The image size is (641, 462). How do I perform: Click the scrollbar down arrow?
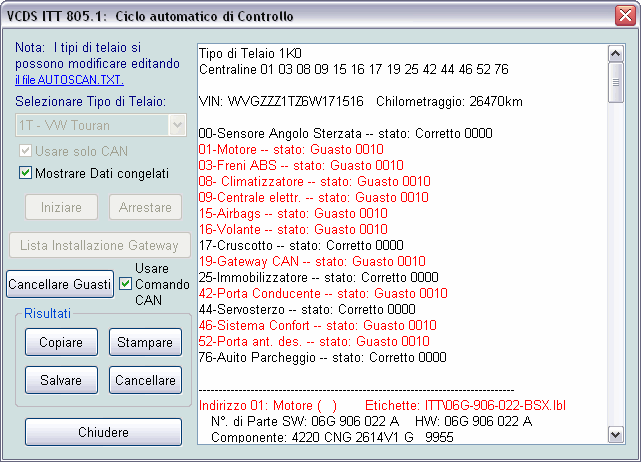point(616,434)
